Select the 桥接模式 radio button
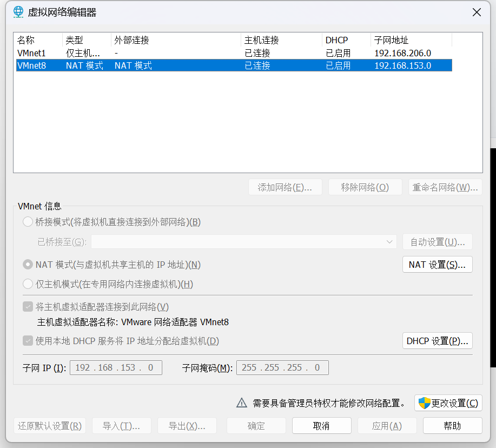 point(28,222)
